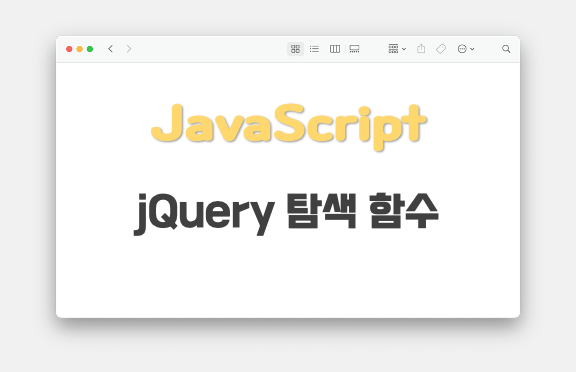Open the more actions ellipsis menu
This screenshot has width=576, height=372.
[466, 49]
